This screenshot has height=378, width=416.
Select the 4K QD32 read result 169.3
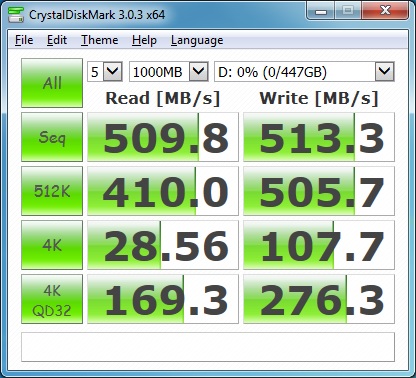pyautogui.click(x=163, y=299)
